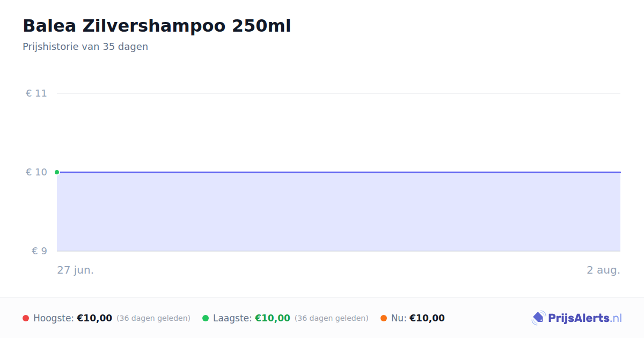Click the € 11 axis label

coord(36,93)
